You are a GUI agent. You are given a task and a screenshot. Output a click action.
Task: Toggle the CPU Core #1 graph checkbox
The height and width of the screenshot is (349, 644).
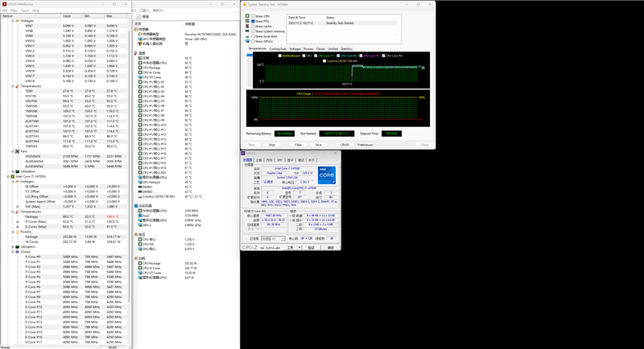click(316, 55)
